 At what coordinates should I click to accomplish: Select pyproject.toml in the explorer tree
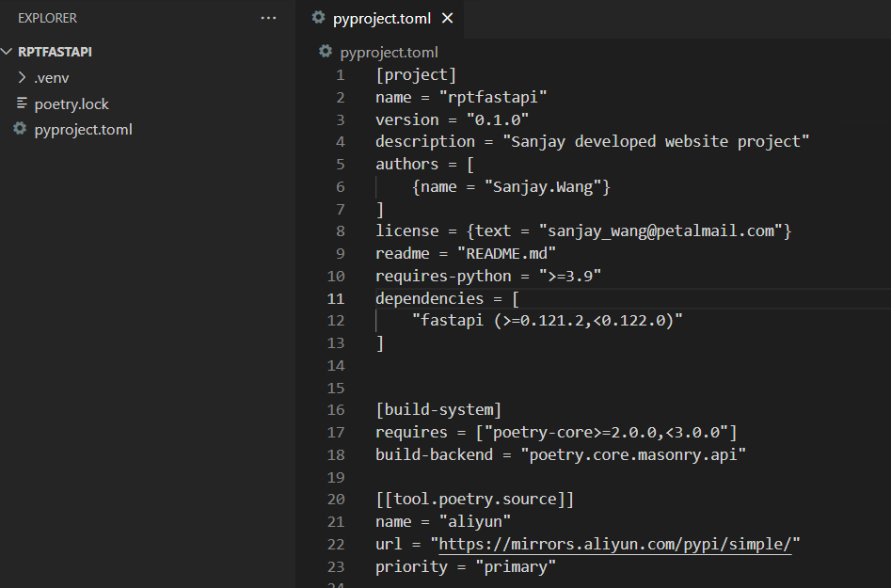(83, 130)
